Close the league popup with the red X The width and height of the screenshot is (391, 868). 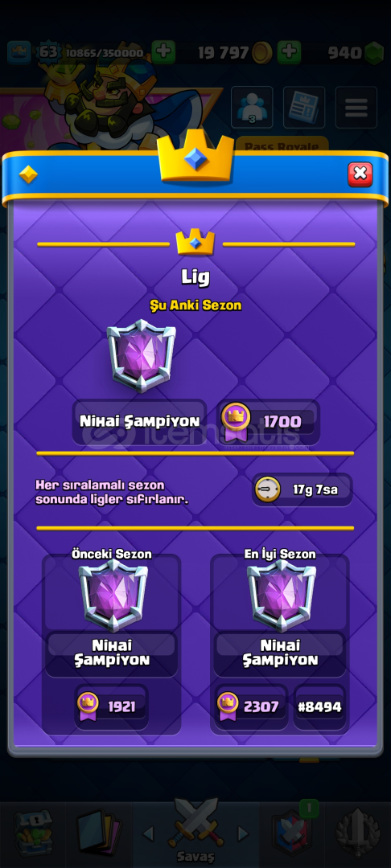tap(360, 174)
